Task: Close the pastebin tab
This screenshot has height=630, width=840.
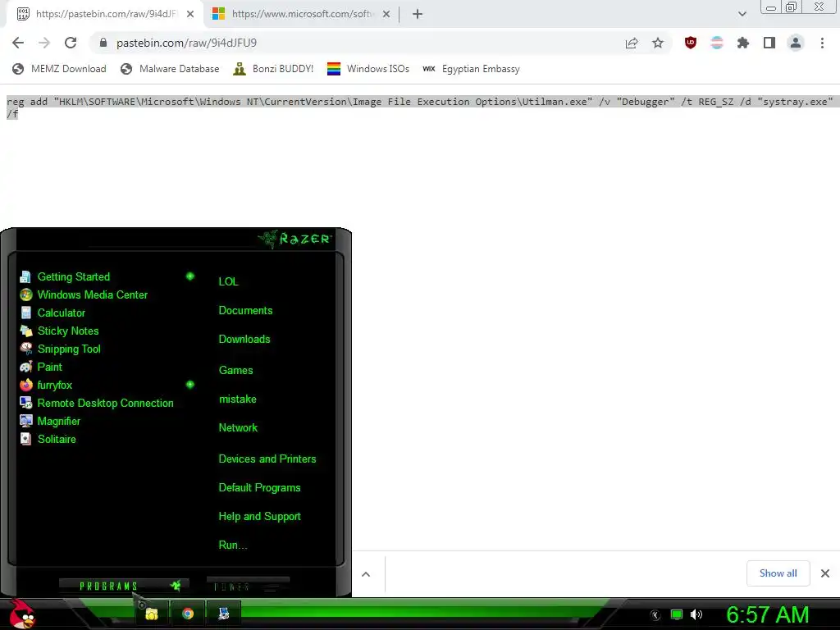Action: click(190, 14)
